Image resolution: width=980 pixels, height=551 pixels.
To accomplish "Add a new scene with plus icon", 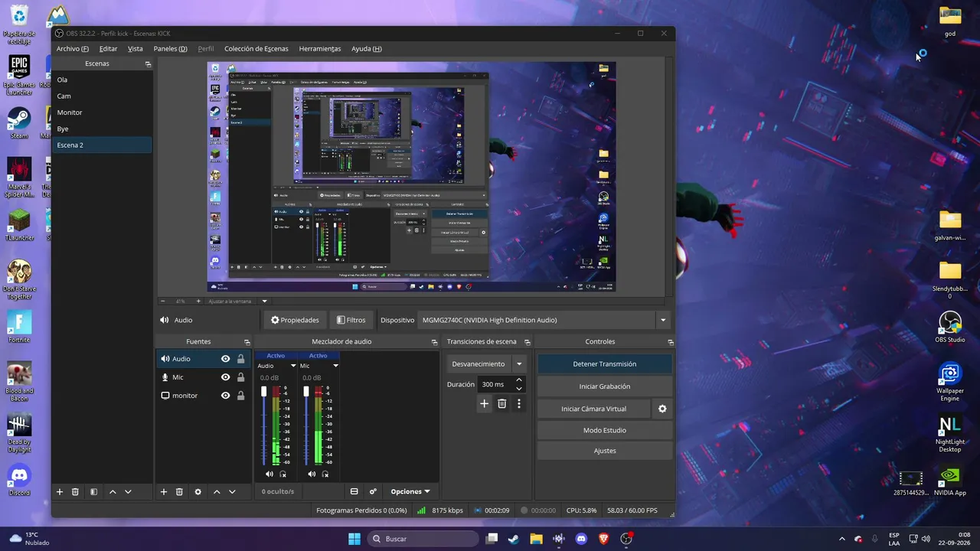I will pos(59,491).
